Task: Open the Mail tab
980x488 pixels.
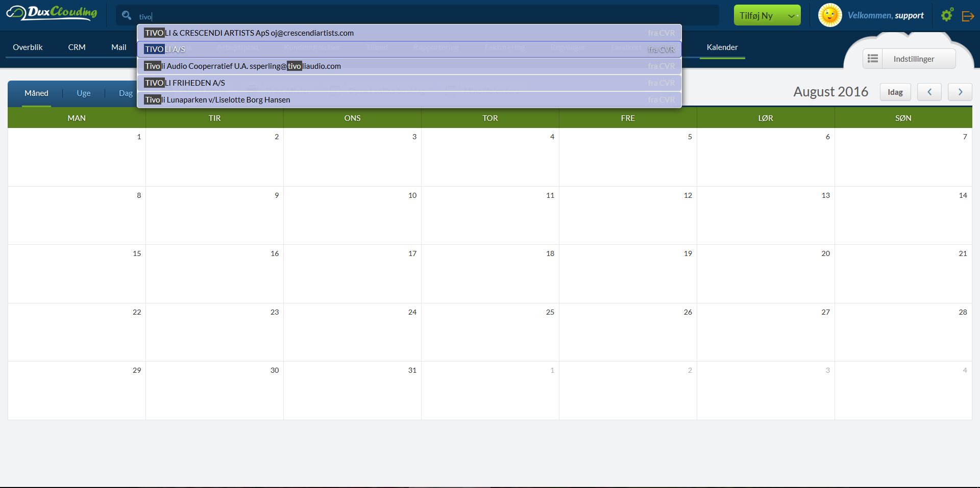Action: (119, 47)
